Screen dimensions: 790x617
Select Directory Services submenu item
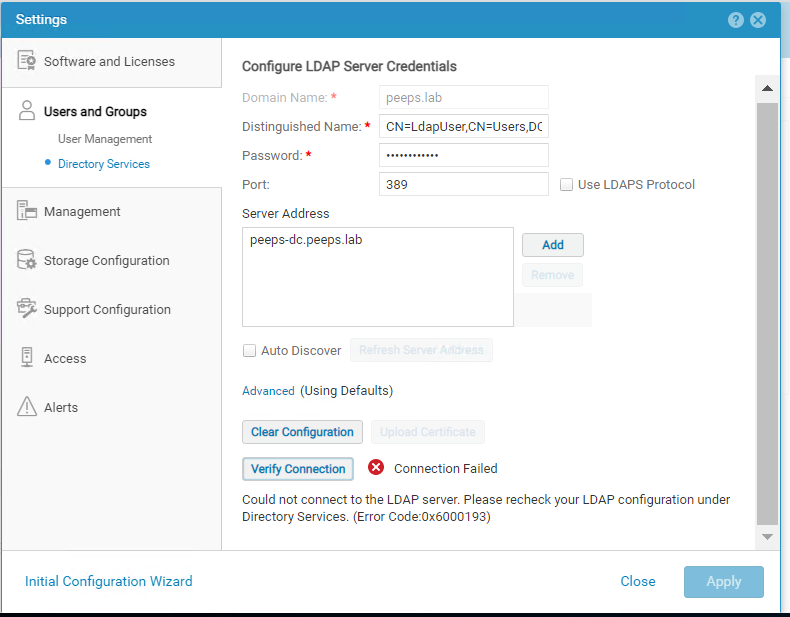click(104, 164)
